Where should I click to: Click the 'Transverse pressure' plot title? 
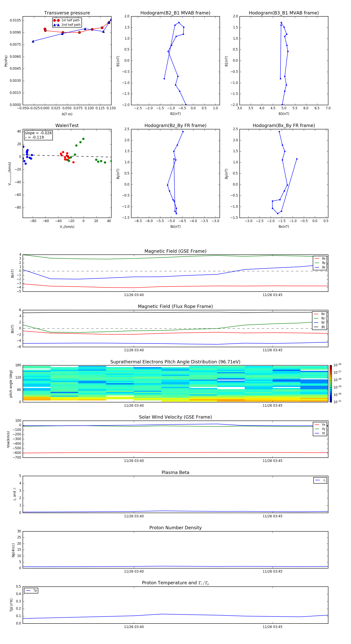coord(67,13)
